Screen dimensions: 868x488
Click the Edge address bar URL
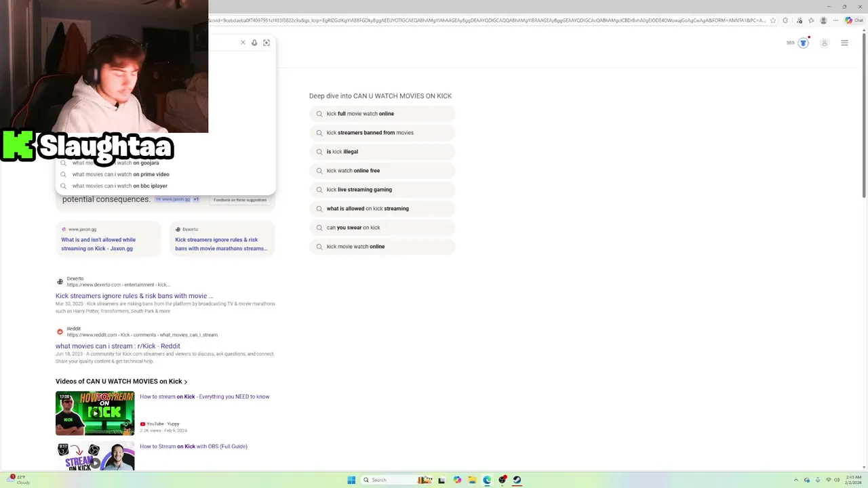(487, 20)
